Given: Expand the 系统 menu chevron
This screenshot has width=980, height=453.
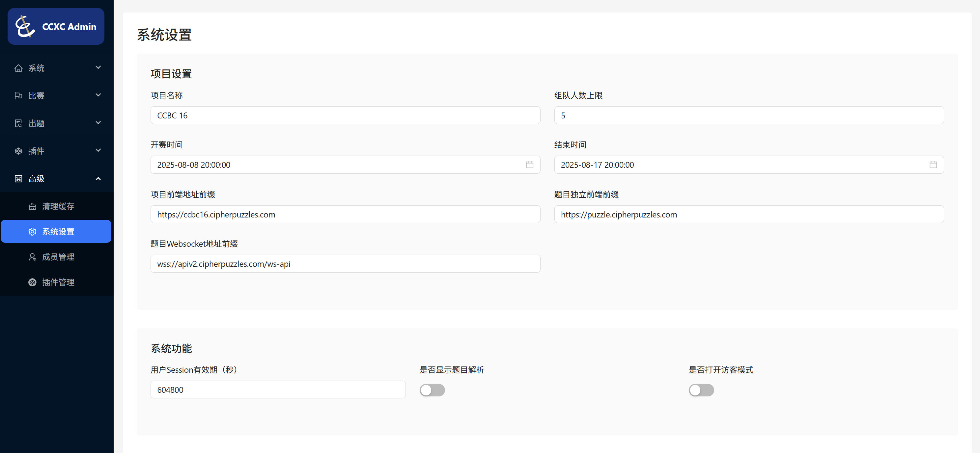Looking at the screenshot, I should 98,68.
